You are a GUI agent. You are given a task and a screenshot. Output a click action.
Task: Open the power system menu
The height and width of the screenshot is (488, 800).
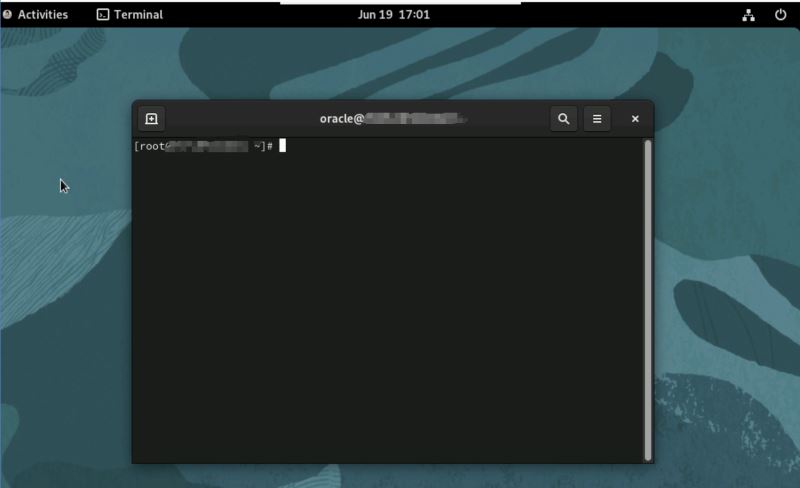coord(781,15)
